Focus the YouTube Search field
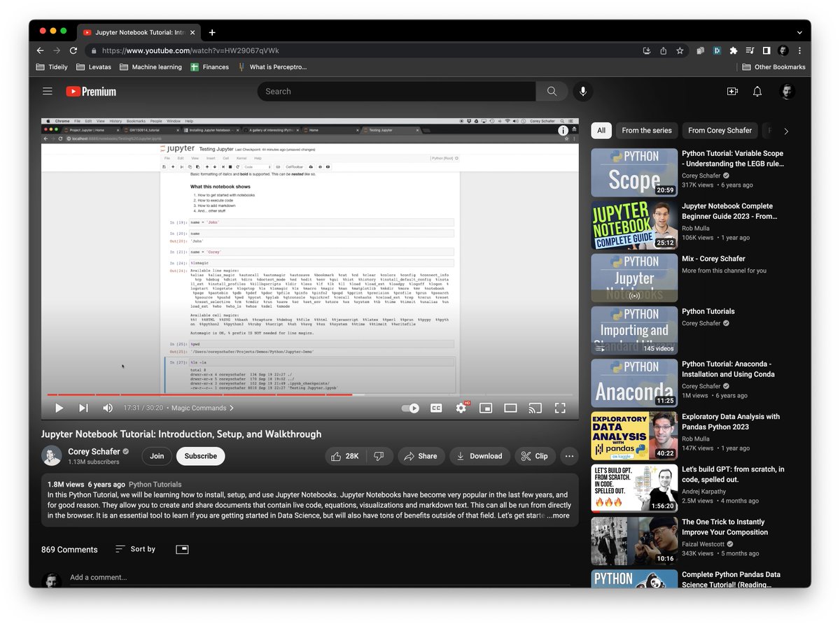Image resolution: width=840 pixels, height=626 pixels. point(396,92)
